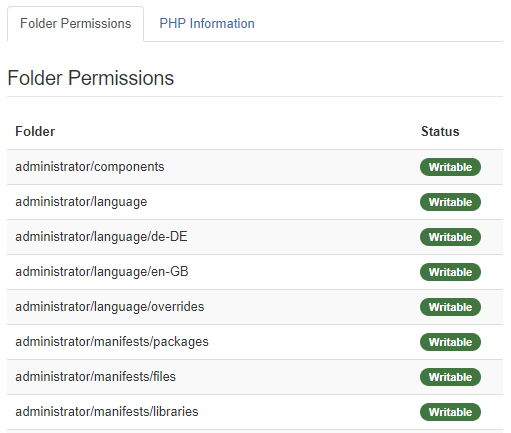Select the administrator/manifests/files folder entry
The height and width of the screenshot is (433, 511).
pos(95,377)
